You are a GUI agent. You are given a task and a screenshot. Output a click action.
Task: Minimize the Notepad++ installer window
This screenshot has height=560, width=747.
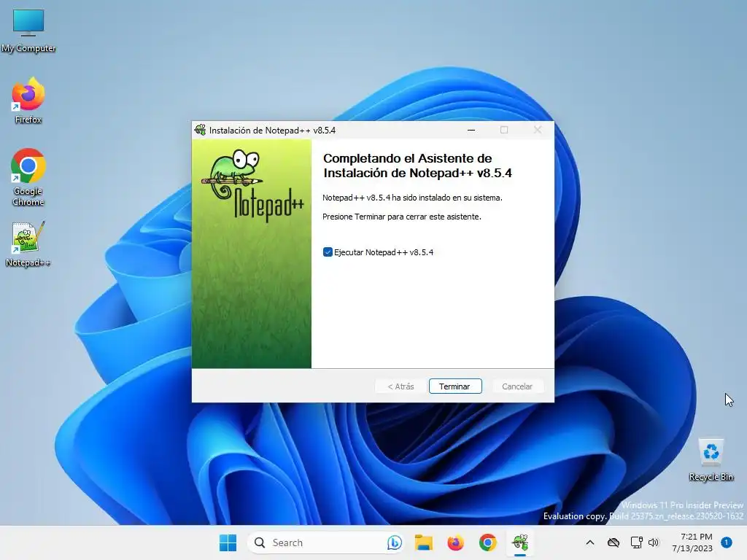(x=471, y=130)
